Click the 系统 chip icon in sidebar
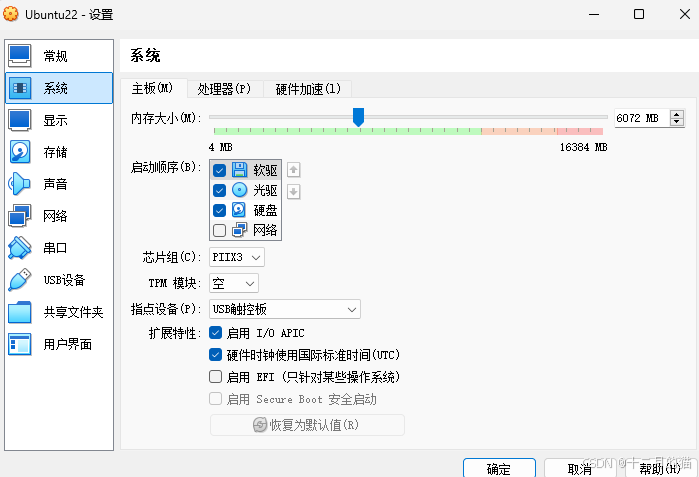 click(x=20, y=88)
